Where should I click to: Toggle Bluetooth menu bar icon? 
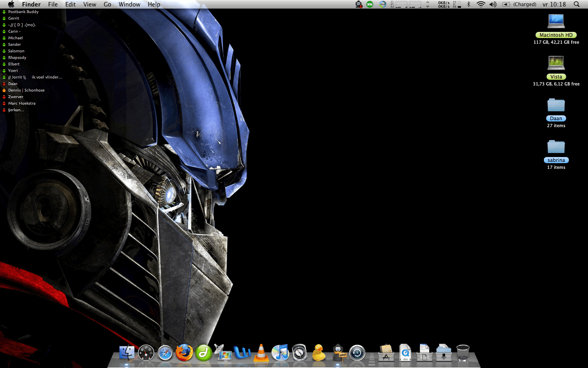point(469,4)
